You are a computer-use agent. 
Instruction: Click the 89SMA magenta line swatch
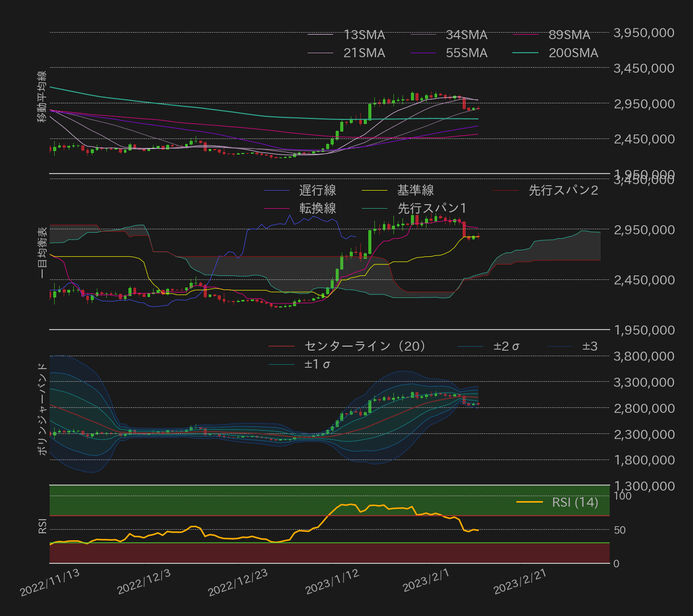(x=525, y=35)
